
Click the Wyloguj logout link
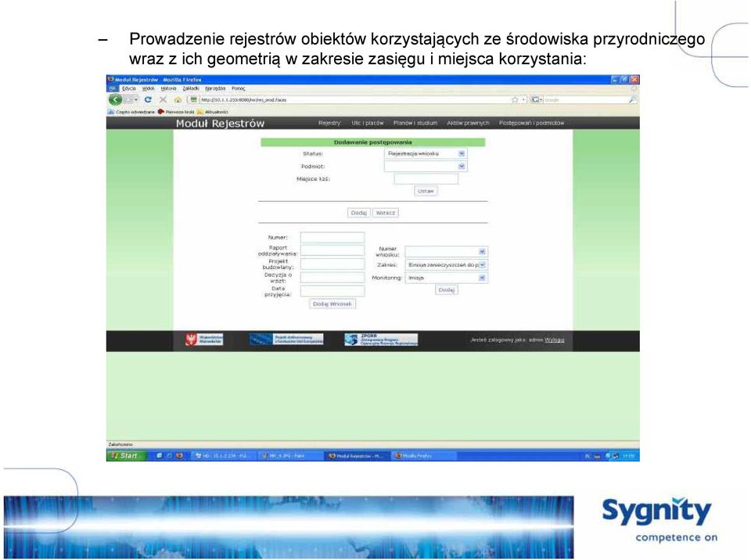(554, 339)
